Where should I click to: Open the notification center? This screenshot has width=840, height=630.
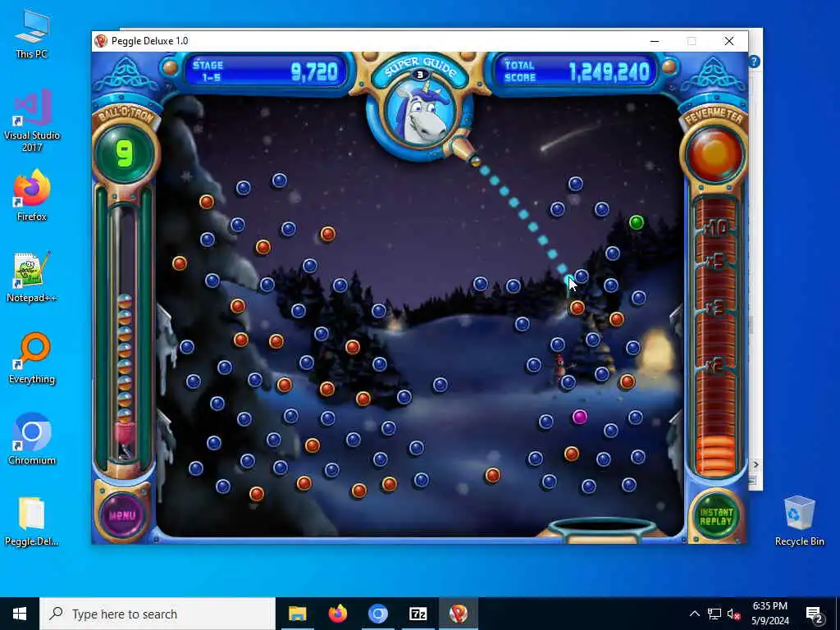point(815,614)
